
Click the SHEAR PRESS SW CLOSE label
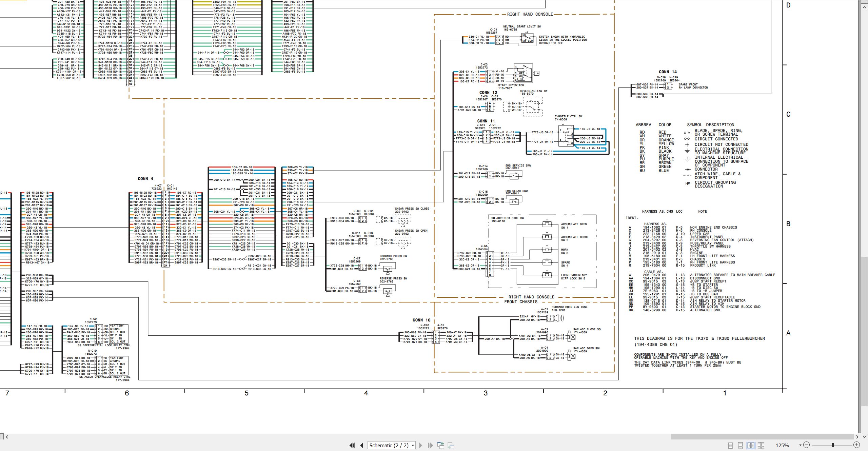pyautogui.click(x=412, y=209)
